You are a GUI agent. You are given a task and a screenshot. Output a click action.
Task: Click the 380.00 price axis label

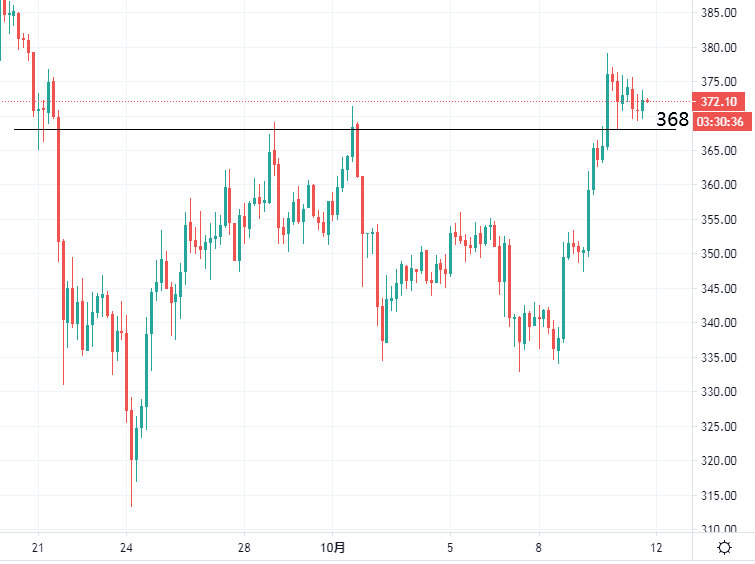point(719,47)
